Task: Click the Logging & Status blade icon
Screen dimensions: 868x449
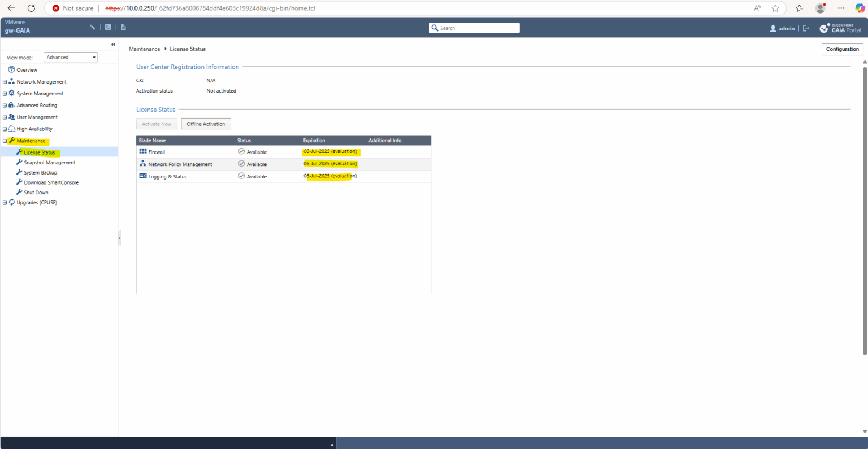Action: click(x=143, y=176)
